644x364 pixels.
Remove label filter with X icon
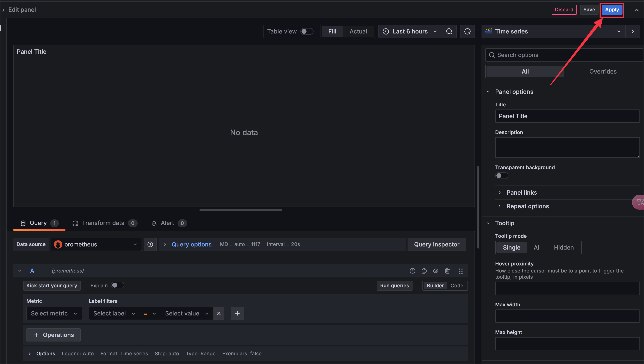(219, 313)
